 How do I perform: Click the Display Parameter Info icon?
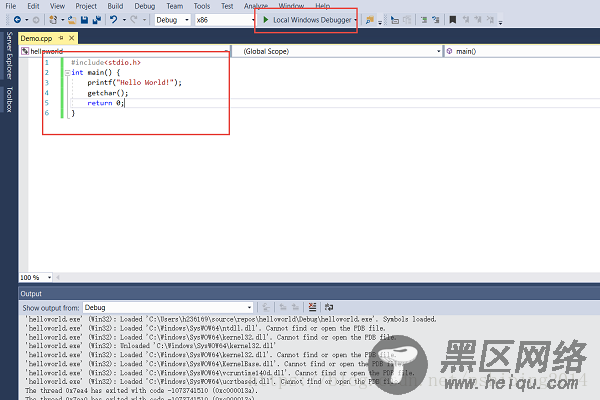[x=407, y=20]
